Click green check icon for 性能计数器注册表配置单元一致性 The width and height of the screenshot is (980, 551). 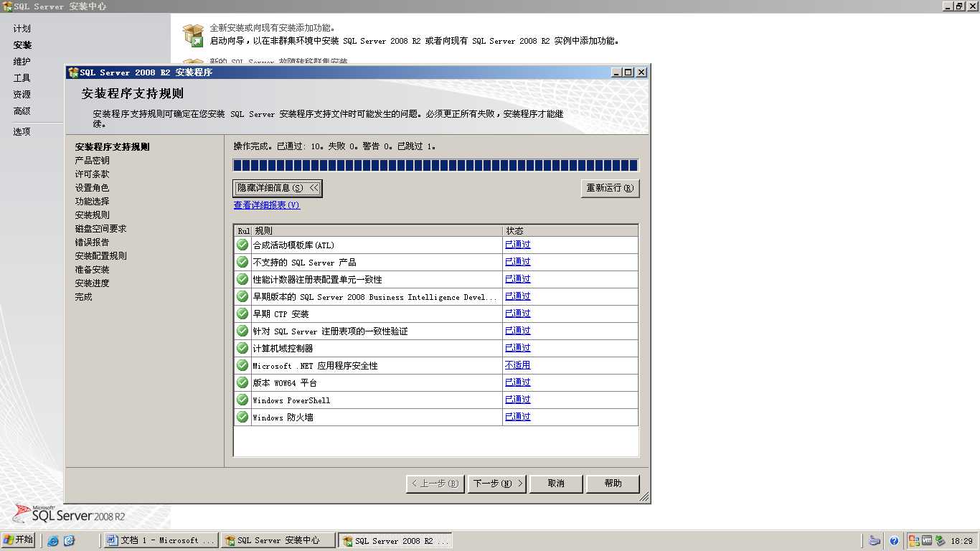pyautogui.click(x=242, y=279)
